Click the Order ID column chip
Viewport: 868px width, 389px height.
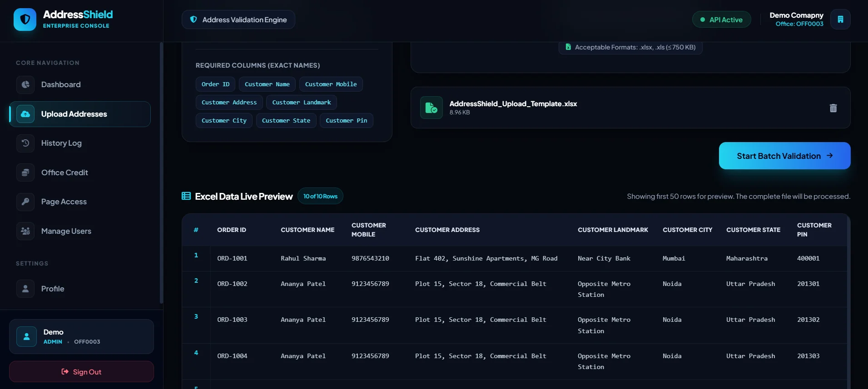point(215,84)
